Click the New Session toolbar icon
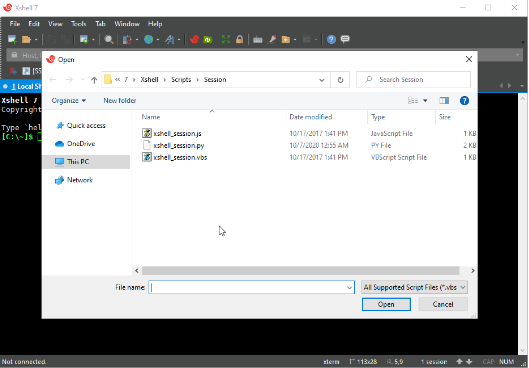This screenshot has height=368, width=529. click(12, 39)
